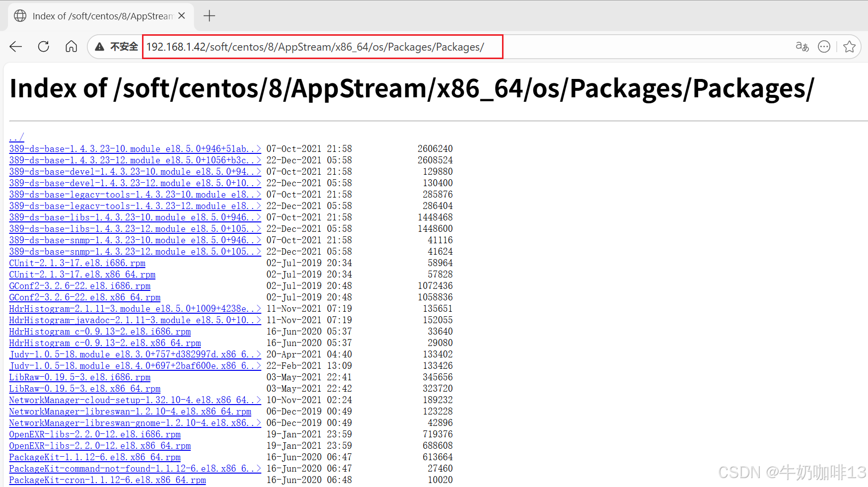Download GConf2-3.2.6-22.el8.i686.rpm

(x=80, y=286)
